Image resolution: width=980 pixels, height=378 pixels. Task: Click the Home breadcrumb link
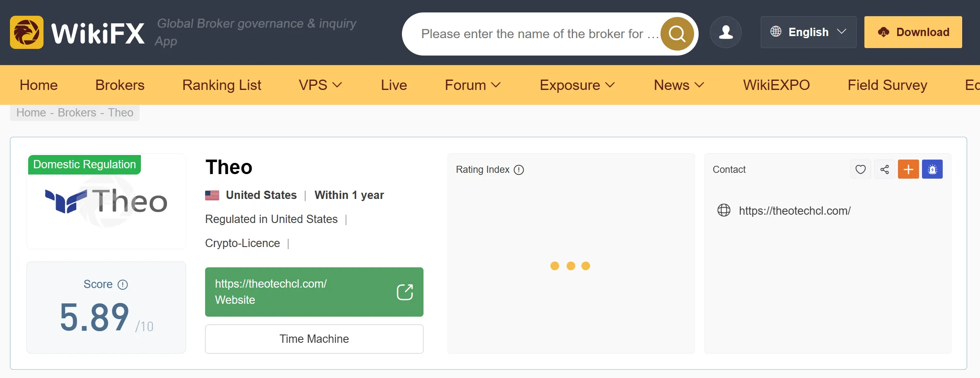31,113
